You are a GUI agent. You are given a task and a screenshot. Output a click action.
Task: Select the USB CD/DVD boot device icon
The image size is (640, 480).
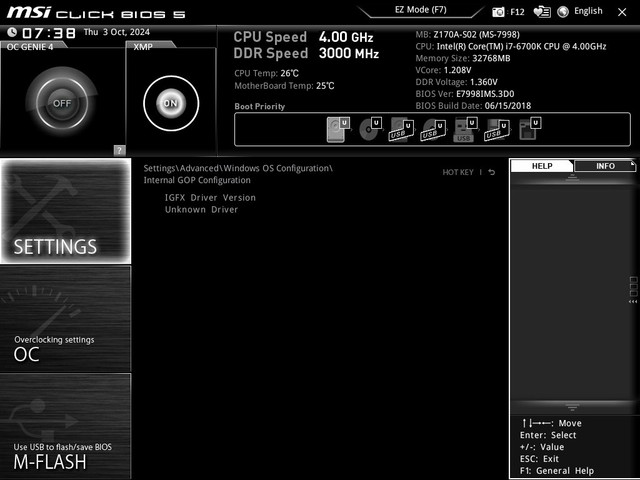433,130
